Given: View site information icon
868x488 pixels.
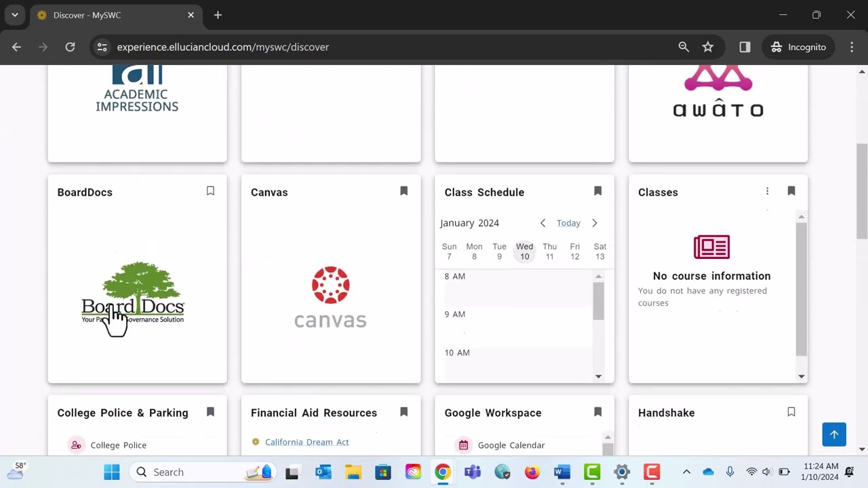Looking at the screenshot, I should point(102,47).
